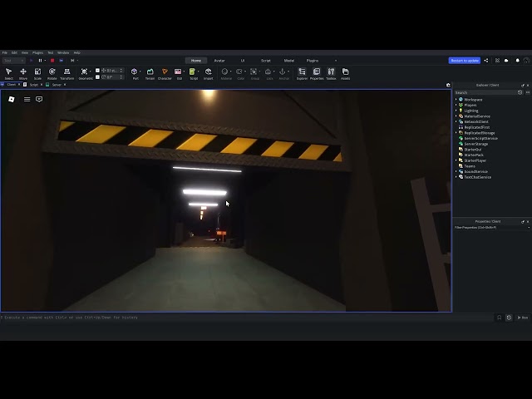This screenshot has height=399, width=532.
Task: Open the Edit menu
Action: (14, 52)
